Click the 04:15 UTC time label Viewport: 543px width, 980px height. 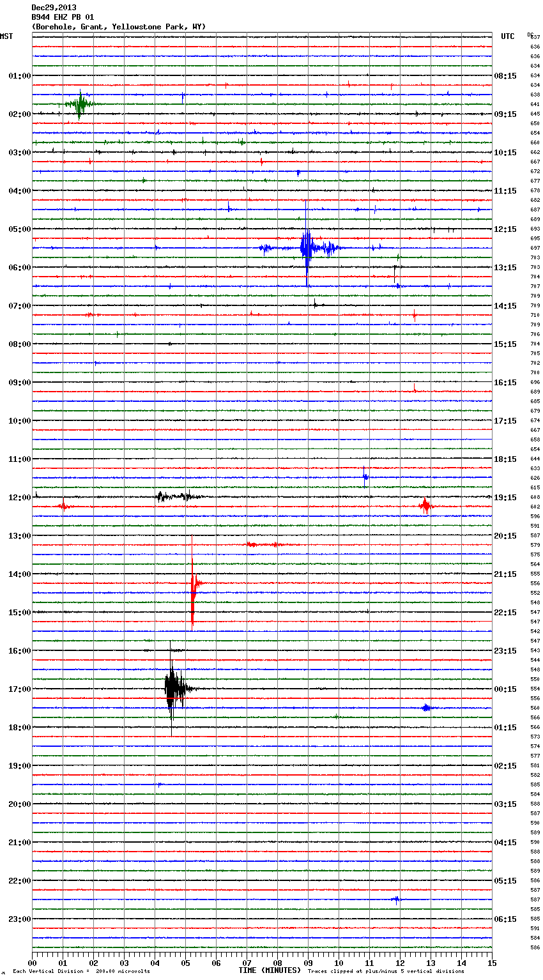[505, 843]
